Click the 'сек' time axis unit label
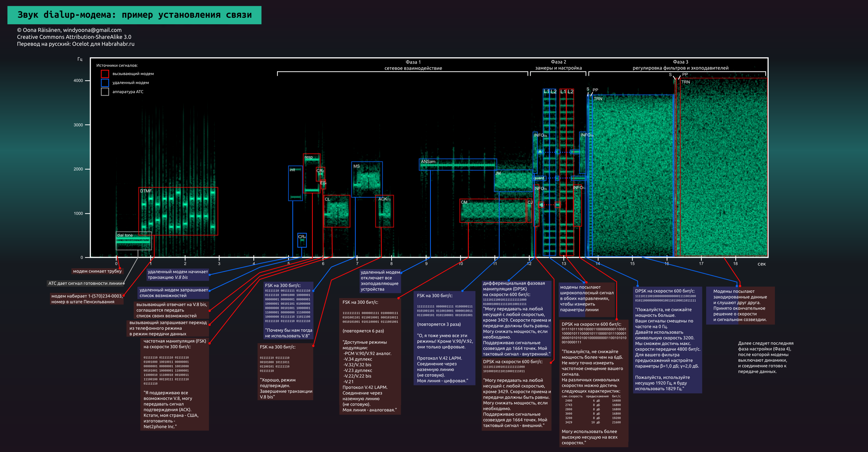 tap(761, 264)
